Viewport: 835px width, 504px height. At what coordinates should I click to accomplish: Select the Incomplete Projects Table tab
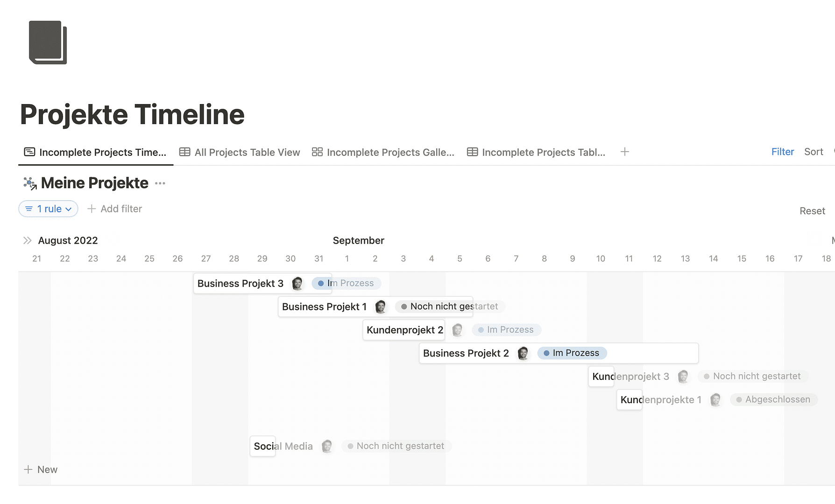coord(536,152)
